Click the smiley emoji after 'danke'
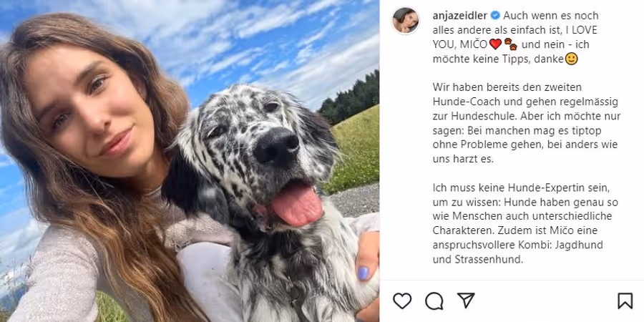The image size is (644, 322). click(x=571, y=59)
